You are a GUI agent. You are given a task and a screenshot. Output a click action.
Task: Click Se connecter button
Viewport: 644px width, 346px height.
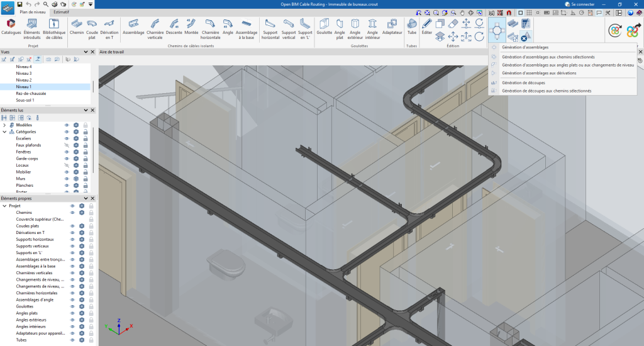579,4
